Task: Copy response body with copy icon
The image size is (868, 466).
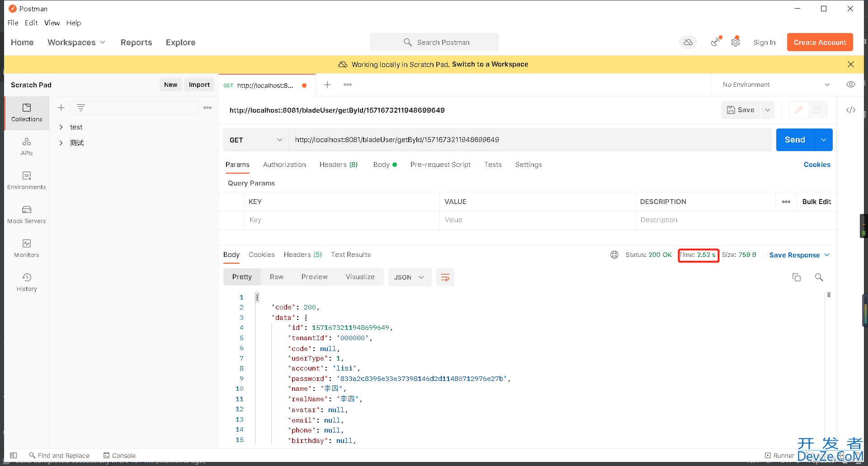Action: click(797, 277)
